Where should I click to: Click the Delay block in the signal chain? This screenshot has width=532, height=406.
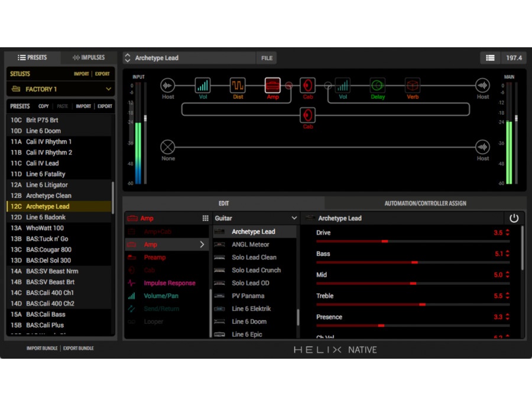378,86
